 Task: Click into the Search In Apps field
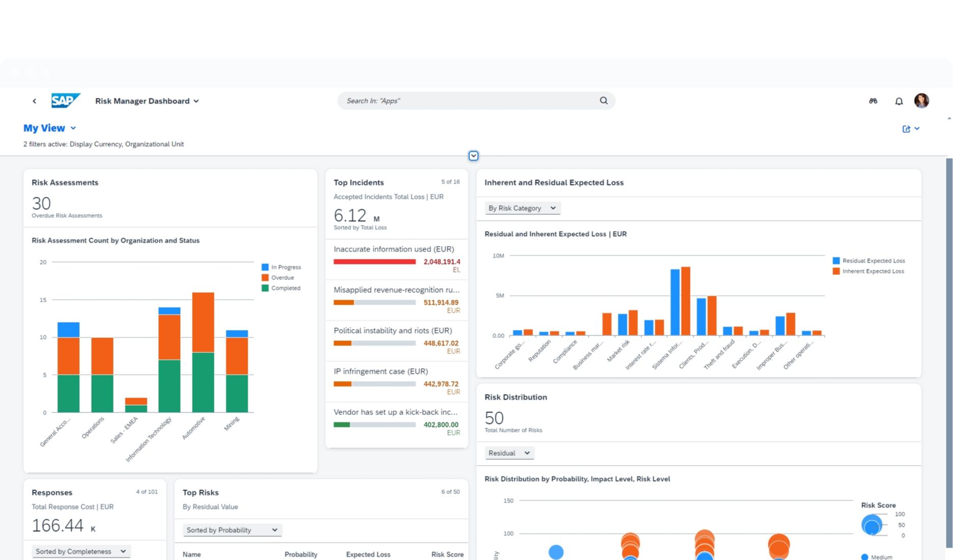(468, 101)
